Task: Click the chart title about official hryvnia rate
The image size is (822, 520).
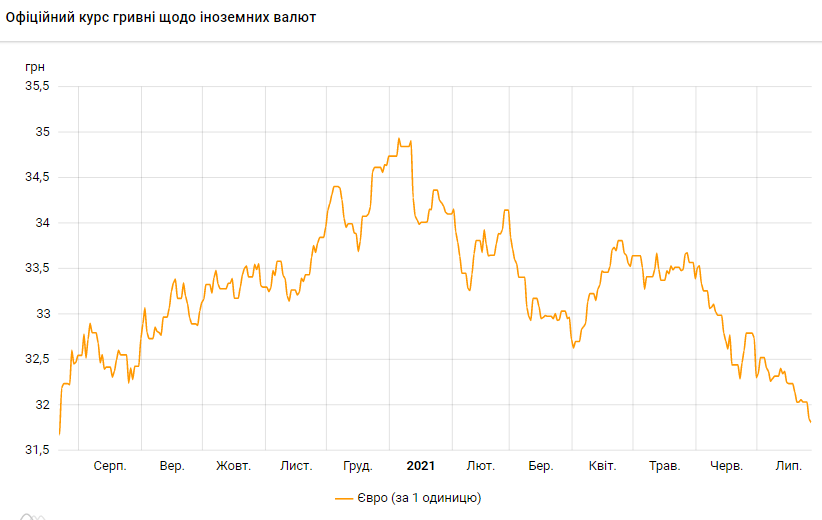Action: click(x=161, y=18)
